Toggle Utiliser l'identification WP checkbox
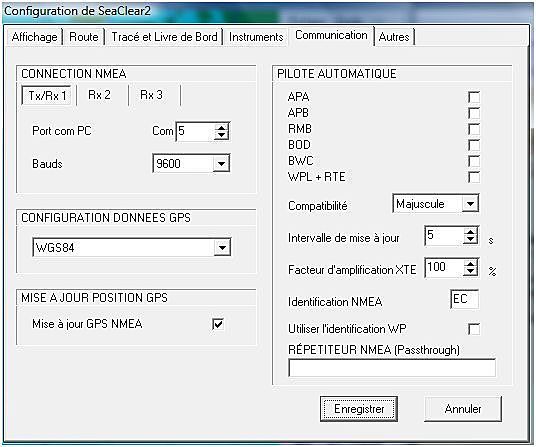536x447 pixels. point(474,329)
